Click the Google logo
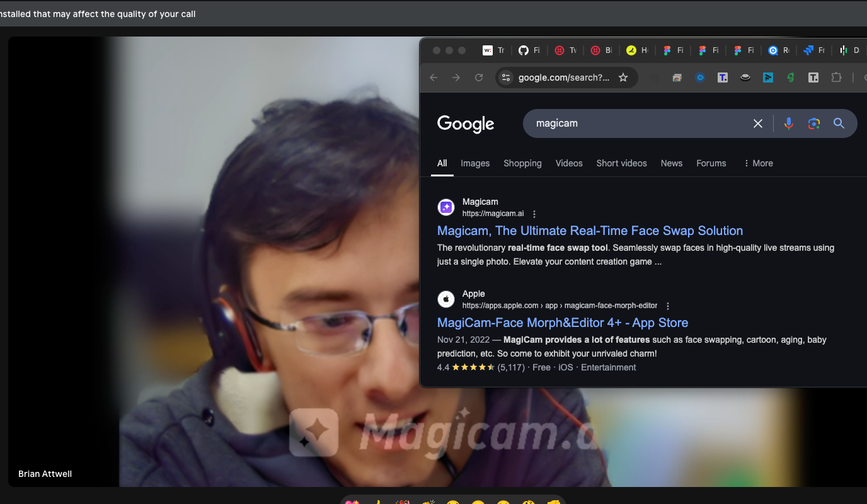This screenshot has height=504, width=867. (466, 124)
